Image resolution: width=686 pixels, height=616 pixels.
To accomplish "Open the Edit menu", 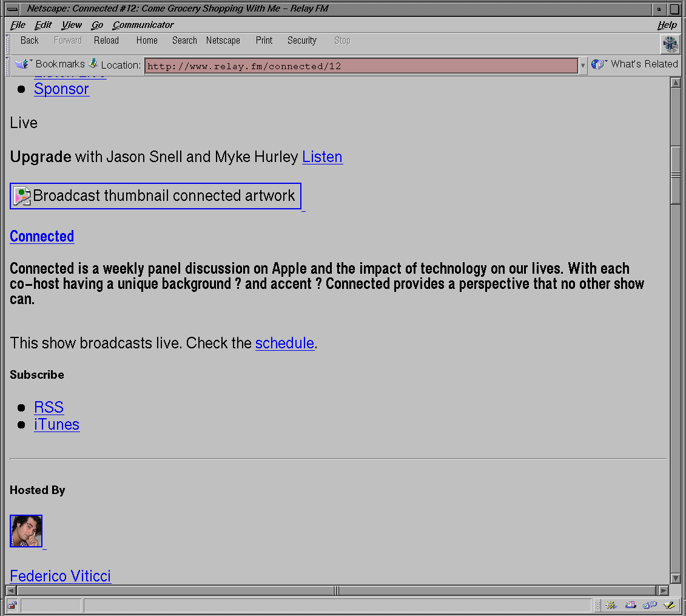I will 43,25.
